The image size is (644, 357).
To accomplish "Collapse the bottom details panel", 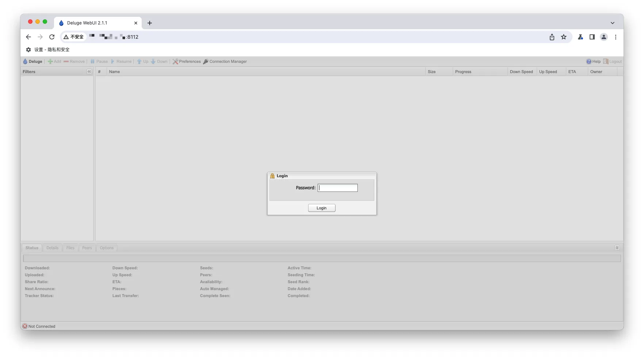I will tap(617, 248).
